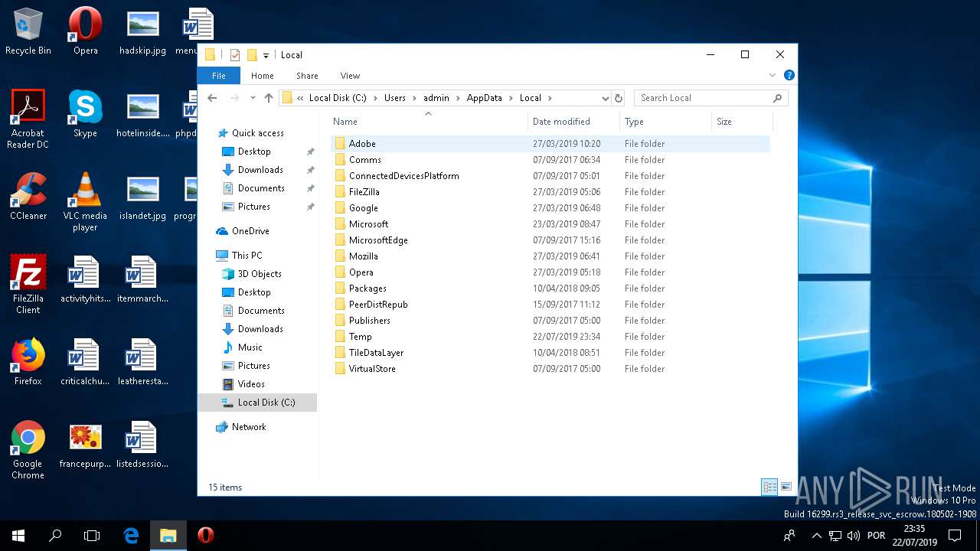
Task: Select the Firefox desktop shortcut
Action: coord(28,362)
